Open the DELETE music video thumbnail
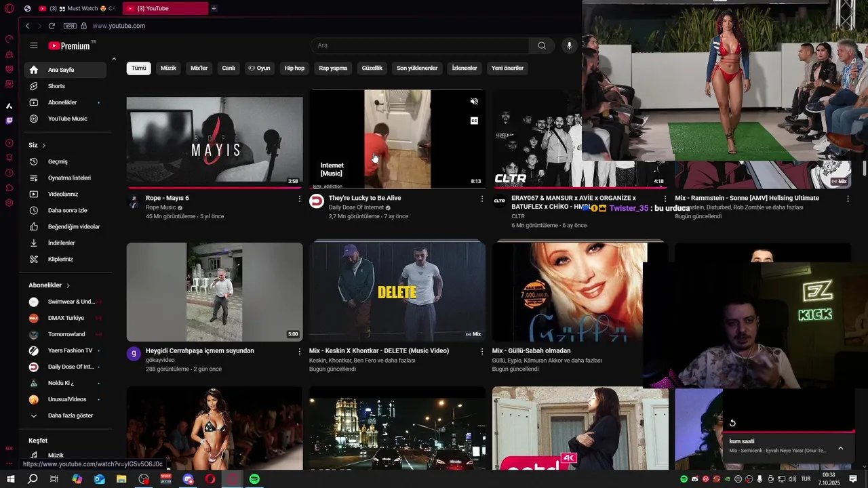This screenshot has height=488, width=868. 397,292
